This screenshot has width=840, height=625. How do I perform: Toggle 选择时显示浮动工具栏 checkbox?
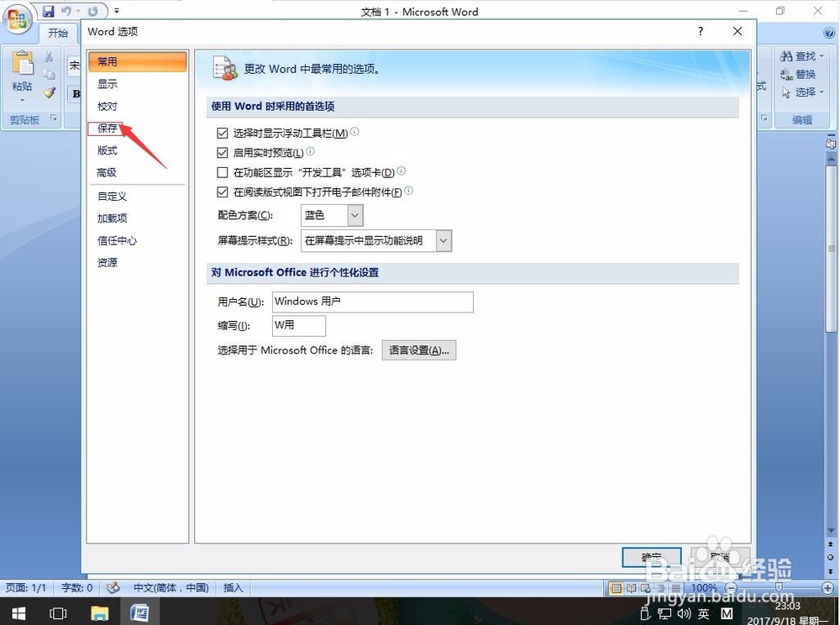click(223, 133)
